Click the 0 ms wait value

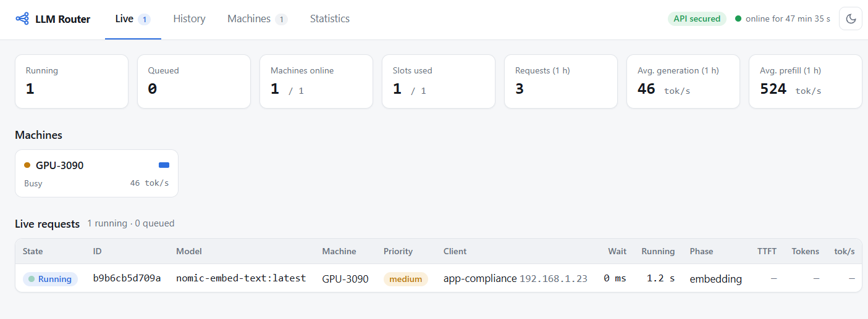615,278
